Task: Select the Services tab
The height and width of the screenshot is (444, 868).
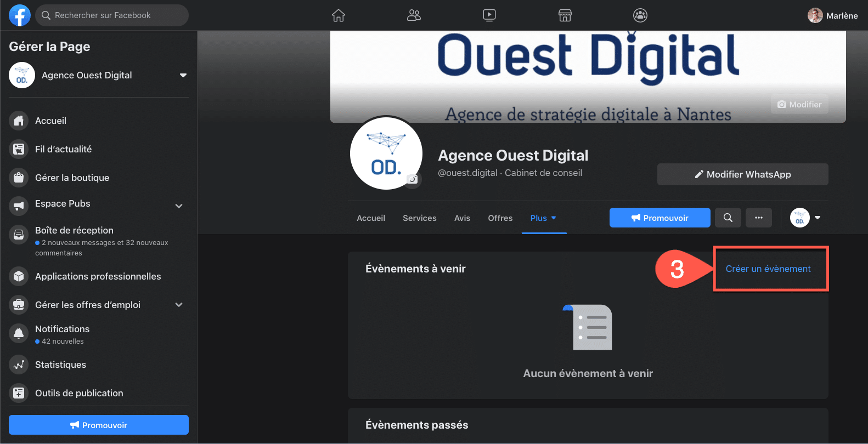Action: click(420, 218)
